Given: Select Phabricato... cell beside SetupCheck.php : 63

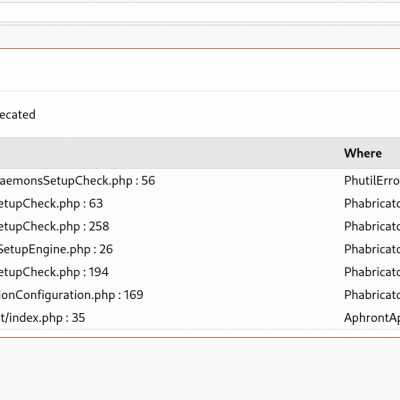Looking at the screenshot, I should tap(372, 204).
